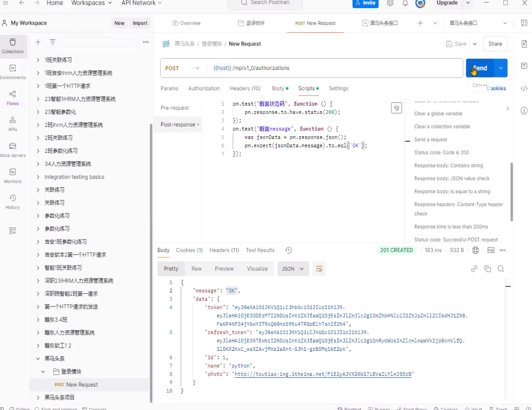Expand the Integration testing basics collection

tap(38, 177)
